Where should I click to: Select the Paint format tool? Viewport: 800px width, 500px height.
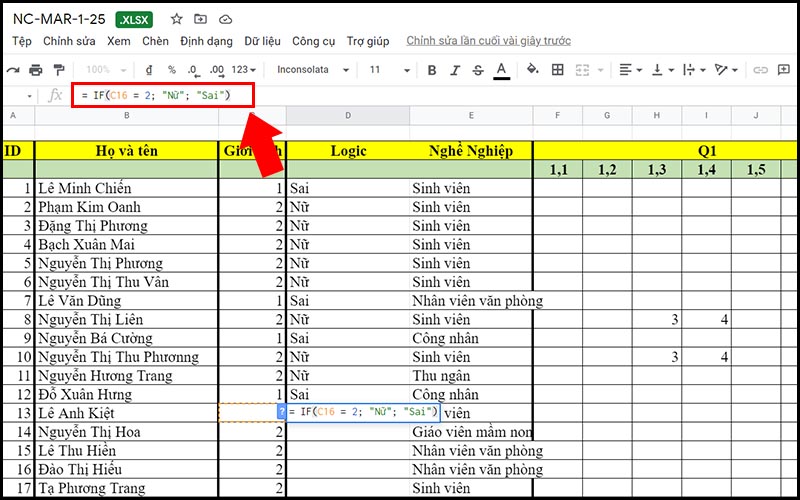[58, 70]
